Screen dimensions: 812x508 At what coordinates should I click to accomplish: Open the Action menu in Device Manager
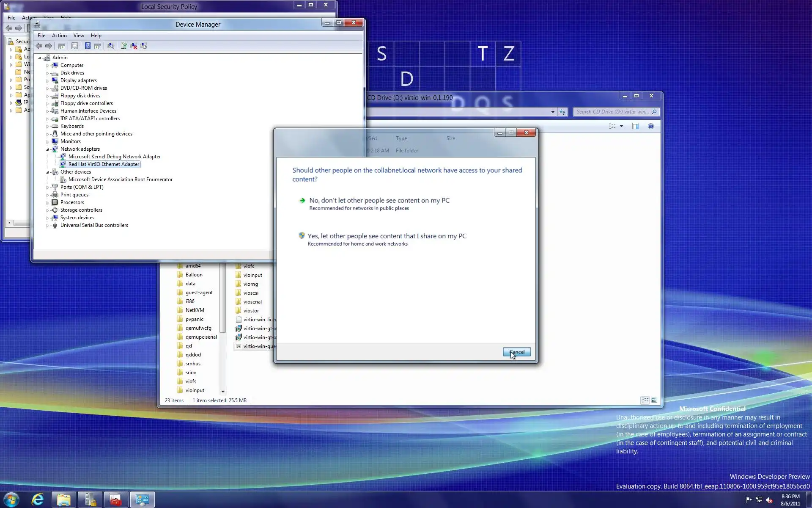click(59, 36)
